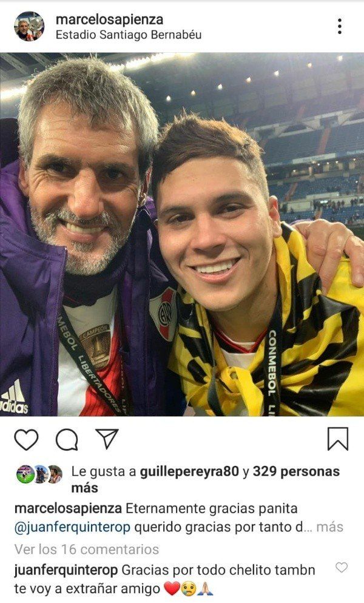Viewport: 364px width, 603px height.
Task: Open the marcelosapienza username in header
Action: tap(109, 19)
